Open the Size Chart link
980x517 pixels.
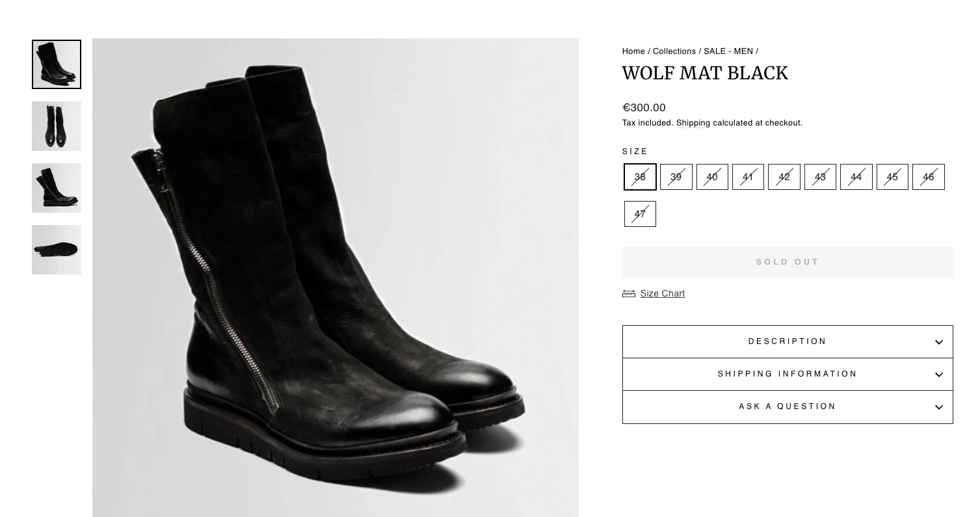(662, 294)
